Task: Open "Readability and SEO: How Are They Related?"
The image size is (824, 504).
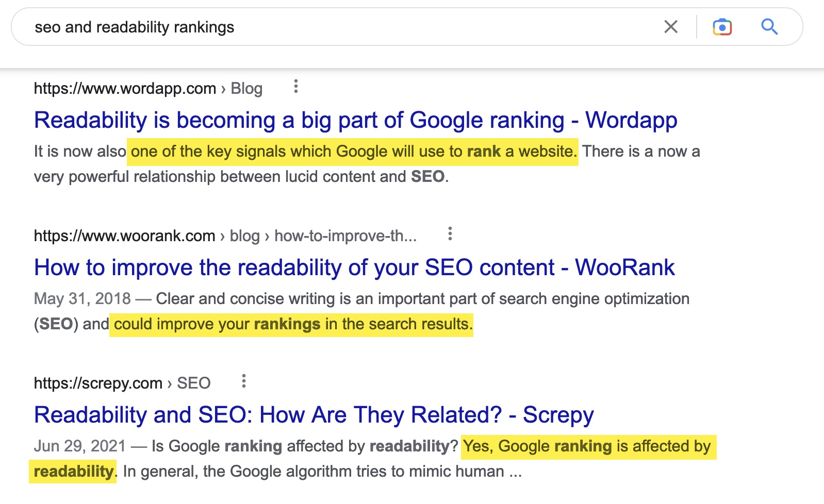Action: (x=314, y=415)
